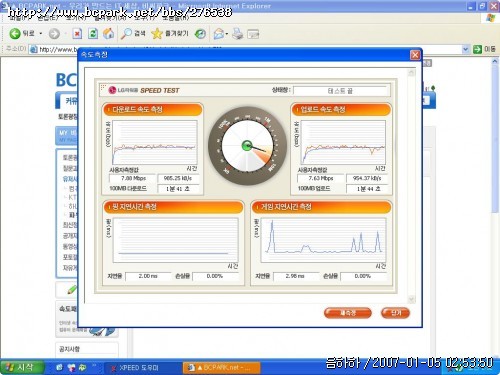Expand the Mail button dropdown arrow

pyautogui.click(x=227, y=34)
